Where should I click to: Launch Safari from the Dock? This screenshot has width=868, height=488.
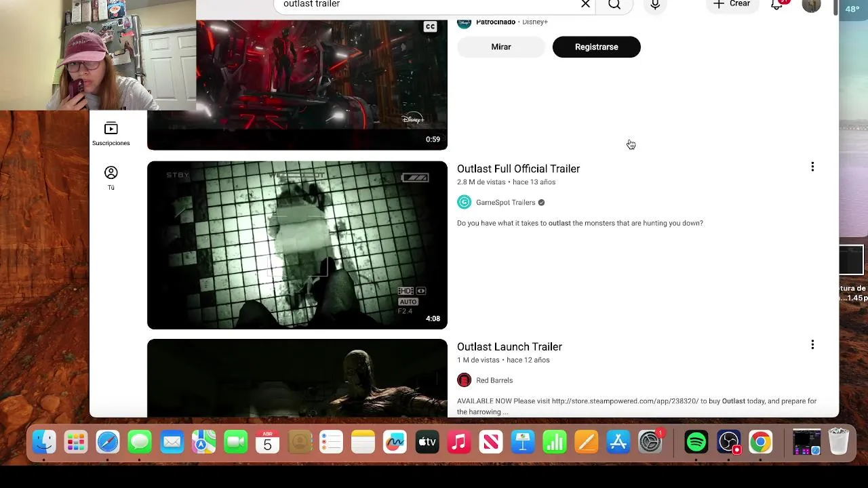[108, 443]
